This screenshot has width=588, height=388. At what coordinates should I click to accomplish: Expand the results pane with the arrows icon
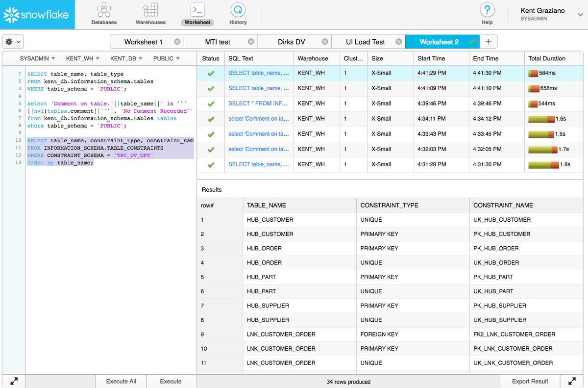click(572, 381)
